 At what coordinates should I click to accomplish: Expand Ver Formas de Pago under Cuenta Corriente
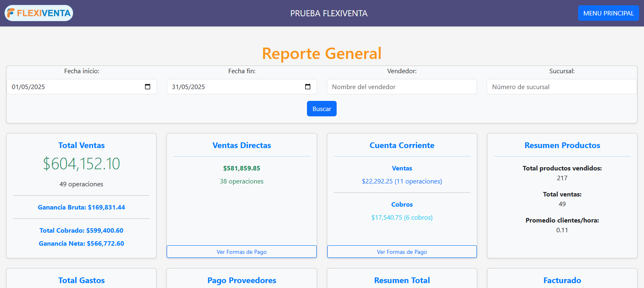pyautogui.click(x=402, y=252)
